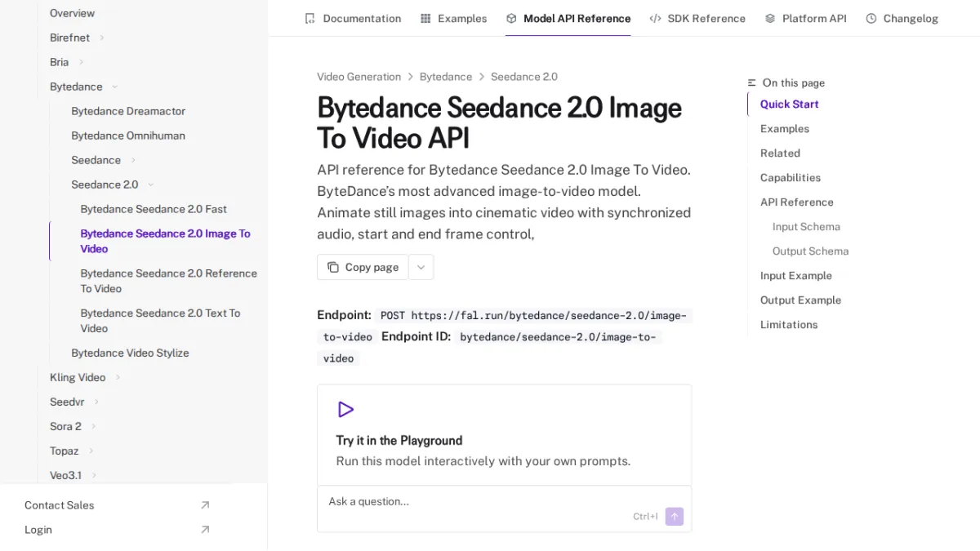980x551 pixels.
Task: Click the Login link
Action: coord(38,530)
